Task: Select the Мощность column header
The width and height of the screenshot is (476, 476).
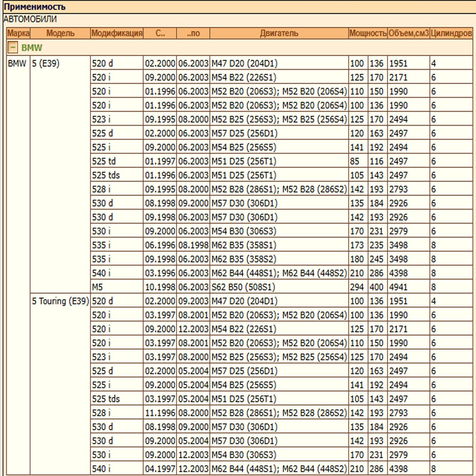Action: [368, 33]
